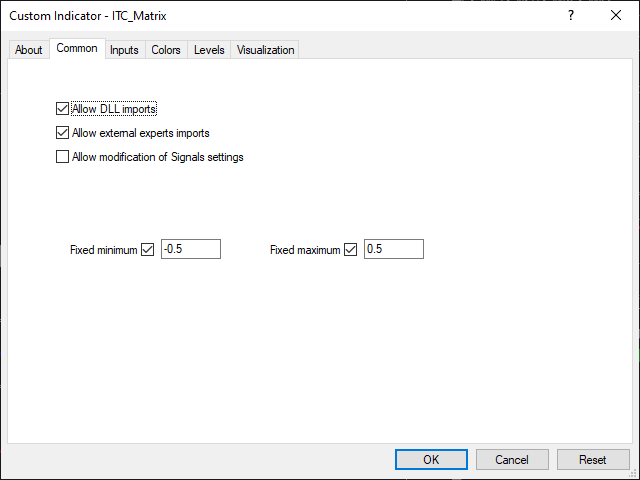This screenshot has height=480, width=640.
Task: Toggle the Fixed maximum checkbox
Action: 350,250
